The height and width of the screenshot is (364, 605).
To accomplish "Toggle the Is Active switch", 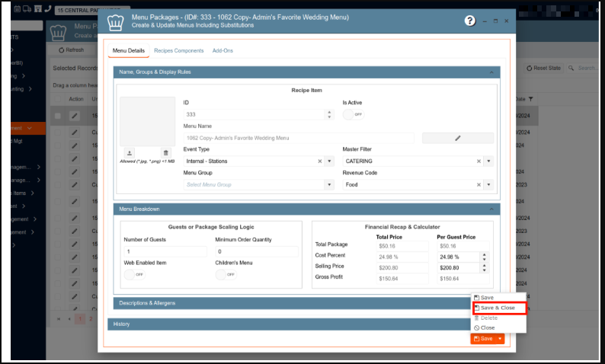I will pyautogui.click(x=353, y=114).
